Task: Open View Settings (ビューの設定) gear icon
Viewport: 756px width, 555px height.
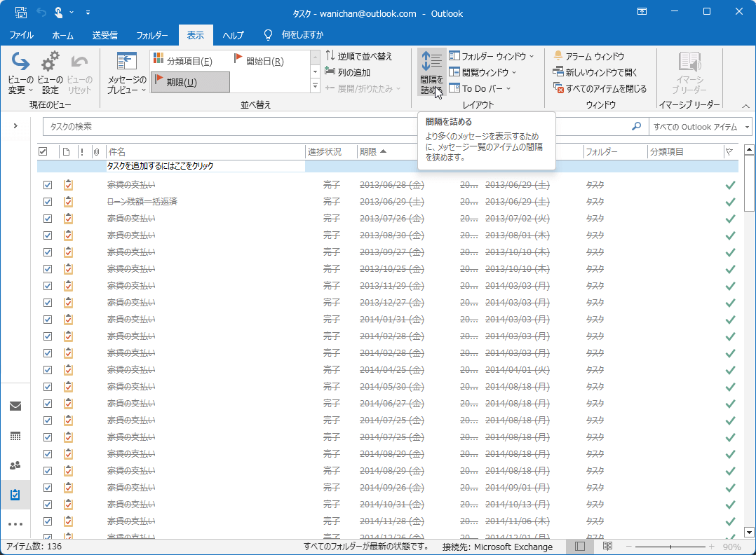Action: coord(50,63)
